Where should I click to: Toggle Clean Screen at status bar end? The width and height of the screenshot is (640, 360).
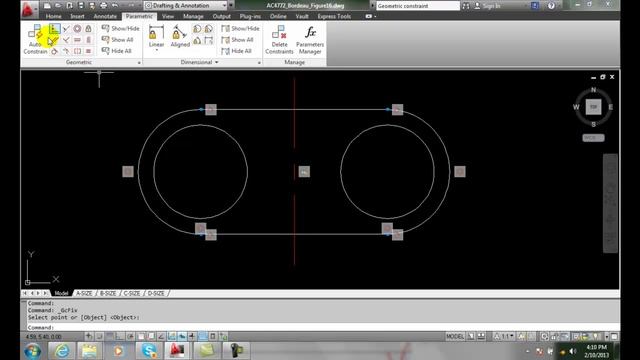pyautogui.click(x=614, y=336)
